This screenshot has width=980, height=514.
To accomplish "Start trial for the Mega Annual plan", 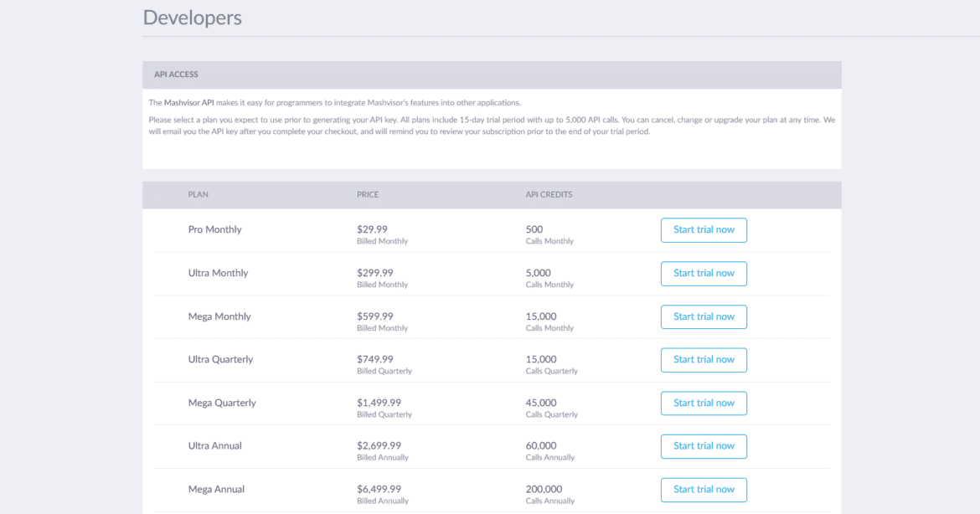I will [704, 489].
